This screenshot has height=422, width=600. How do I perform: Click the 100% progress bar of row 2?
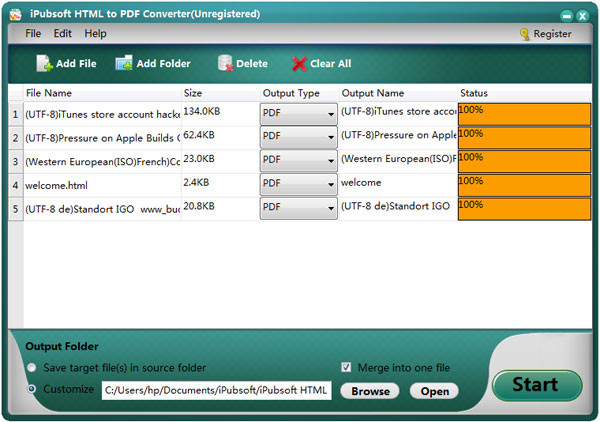[x=524, y=138]
